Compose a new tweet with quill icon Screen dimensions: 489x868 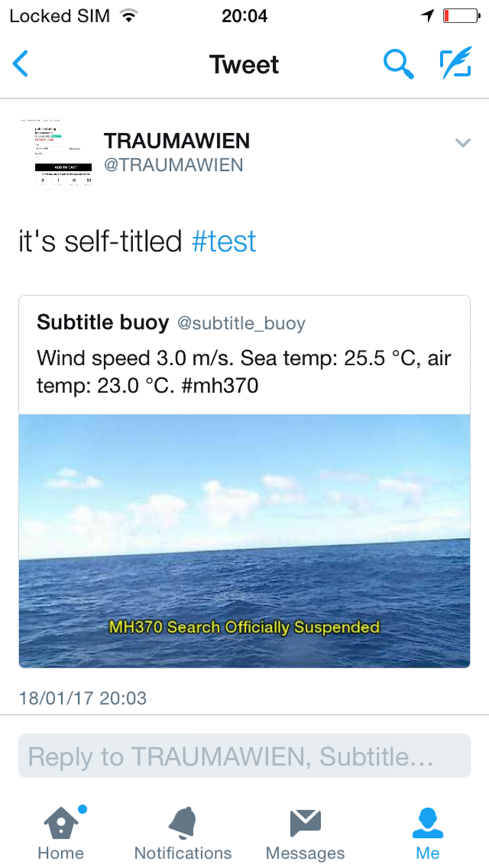456,63
